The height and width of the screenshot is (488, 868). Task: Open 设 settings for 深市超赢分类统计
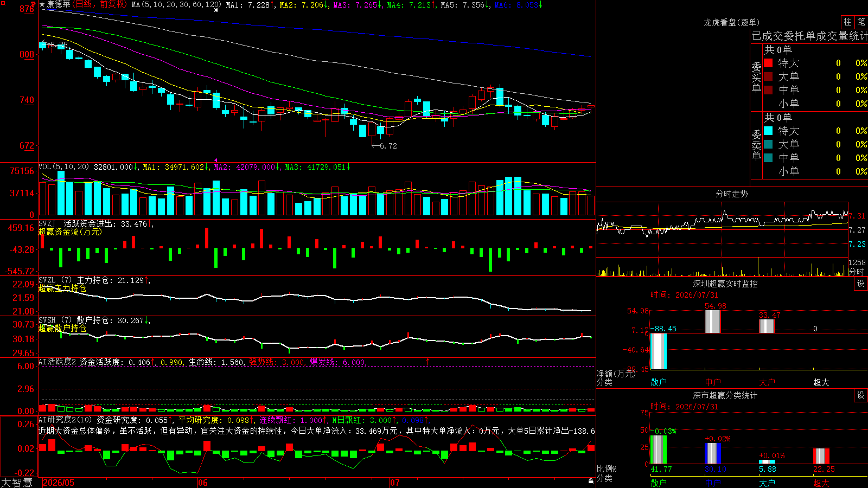(x=861, y=395)
